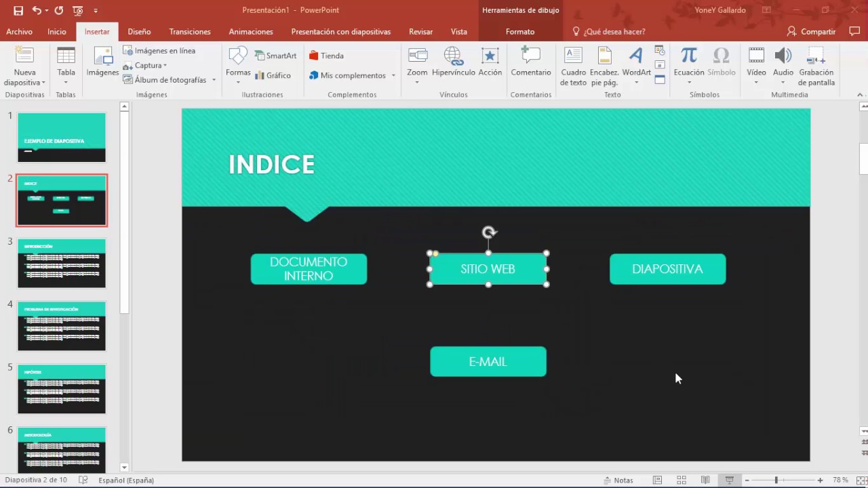This screenshot has height=488, width=868.
Task: Insert a new Comentario
Action: tap(531, 62)
